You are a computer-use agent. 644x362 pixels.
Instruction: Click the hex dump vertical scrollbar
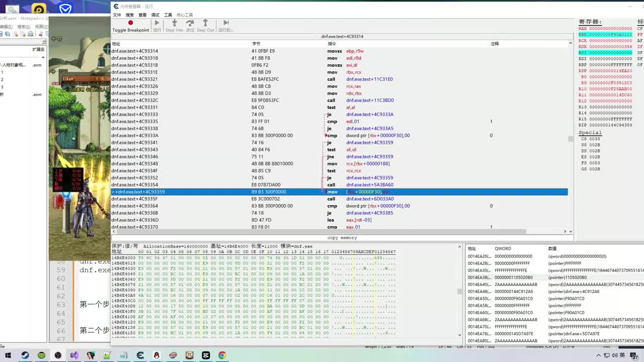(459, 291)
